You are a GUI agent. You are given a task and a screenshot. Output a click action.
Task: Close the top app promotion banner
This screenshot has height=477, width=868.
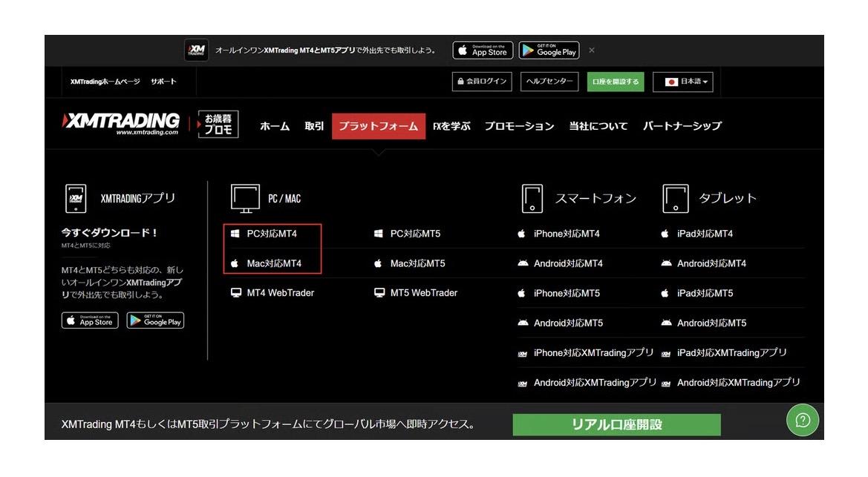pyautogui.click(x=592, y=50)
